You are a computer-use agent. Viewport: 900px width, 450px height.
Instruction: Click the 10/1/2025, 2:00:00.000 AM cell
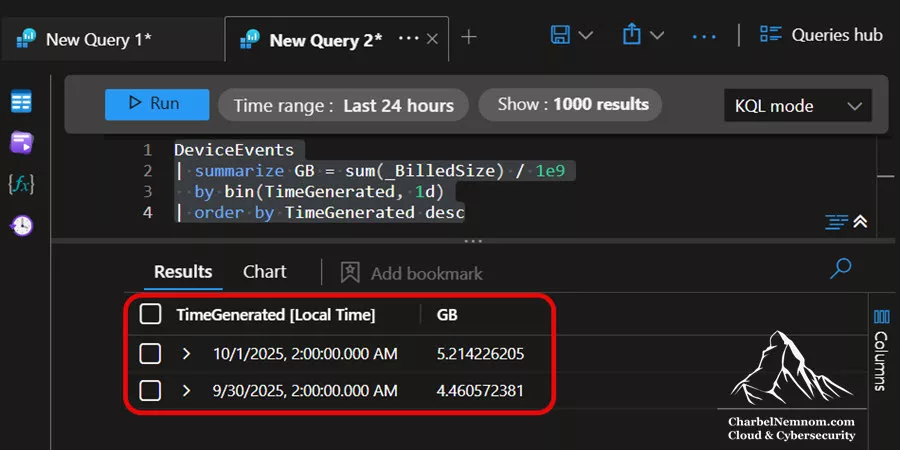[305, 354]
